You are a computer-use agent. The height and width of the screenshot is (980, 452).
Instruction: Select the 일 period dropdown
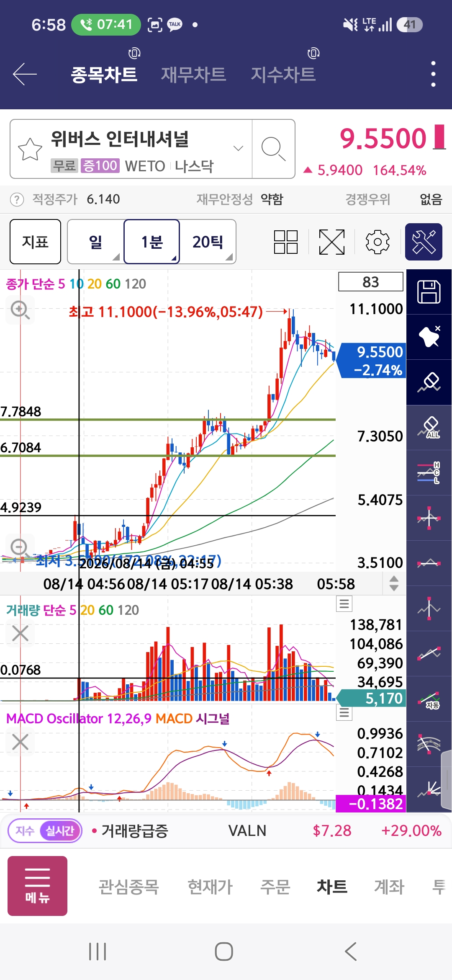(95, 242)
